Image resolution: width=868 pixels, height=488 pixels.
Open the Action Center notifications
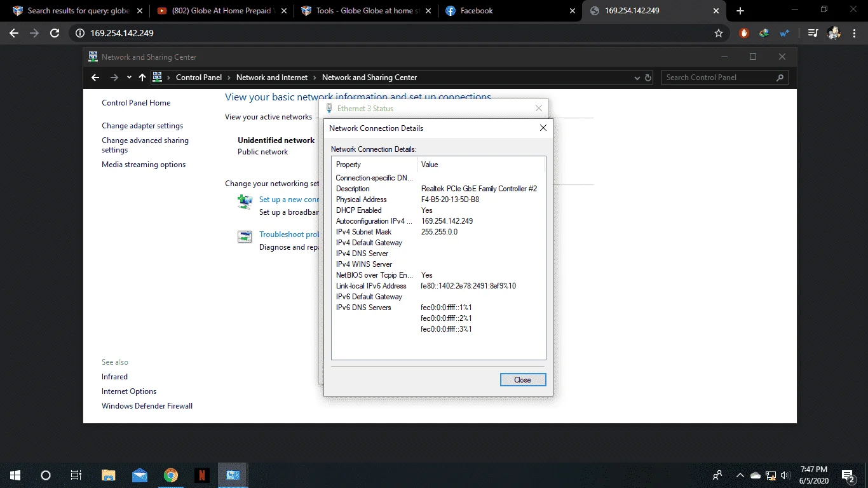[x=848, y=475]
